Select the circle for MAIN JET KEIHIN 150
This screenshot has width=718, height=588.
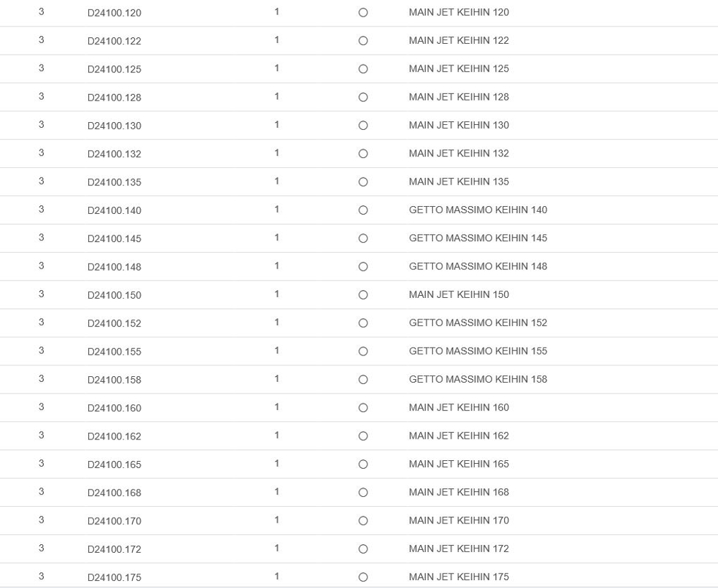[x=363, y=295]
